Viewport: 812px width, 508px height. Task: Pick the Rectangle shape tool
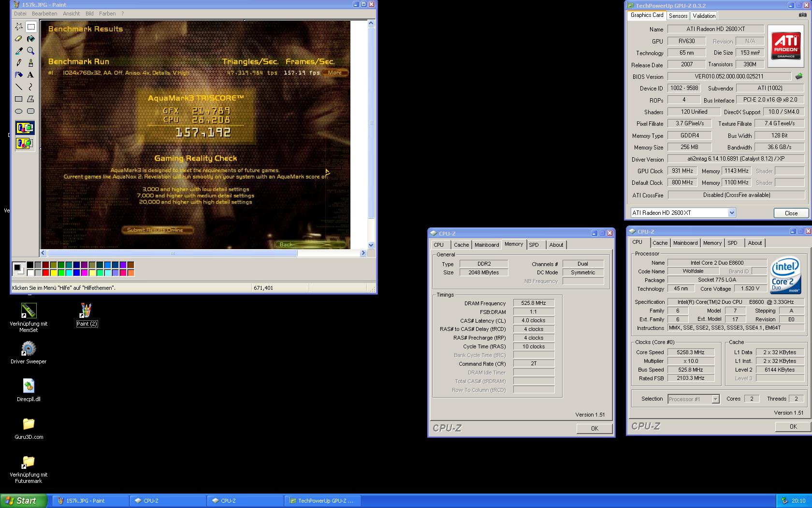coord(19,99)
